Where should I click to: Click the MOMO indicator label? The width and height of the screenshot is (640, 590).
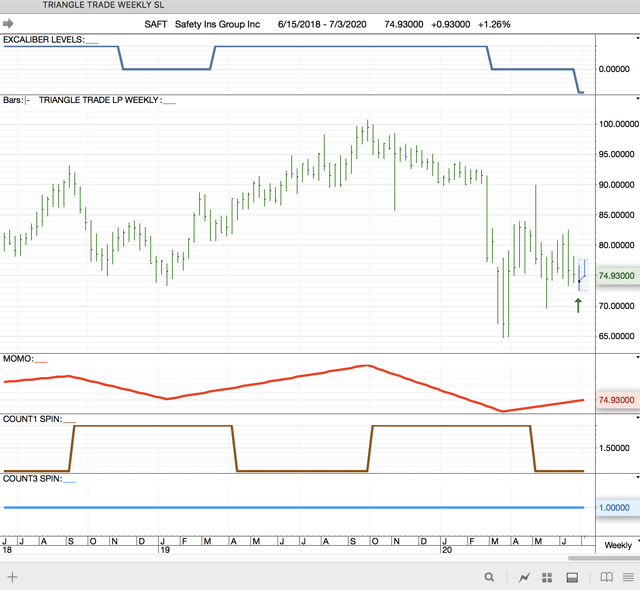click(x=18, y=359)
